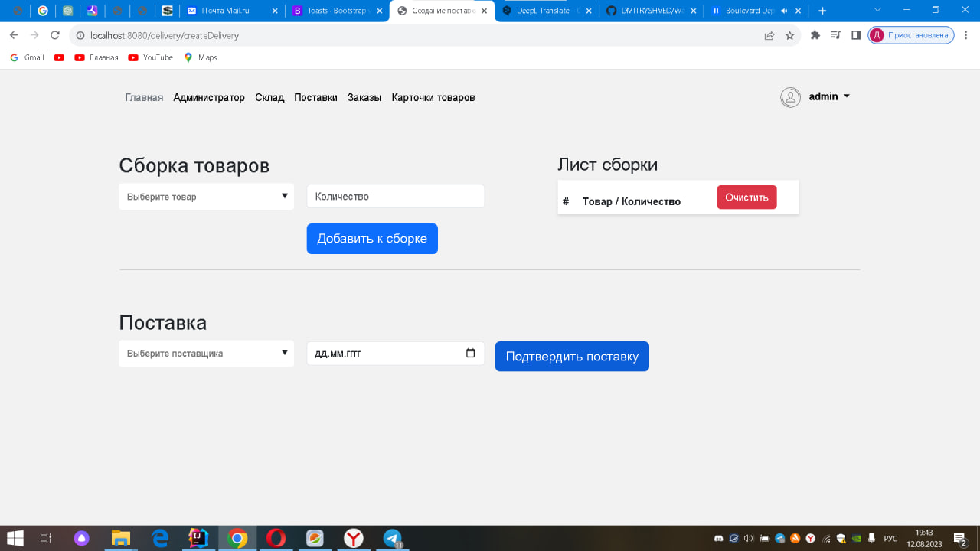
Task: Open the 'Выберите поставщика' supplier dropdown
Action: point(206,353)
